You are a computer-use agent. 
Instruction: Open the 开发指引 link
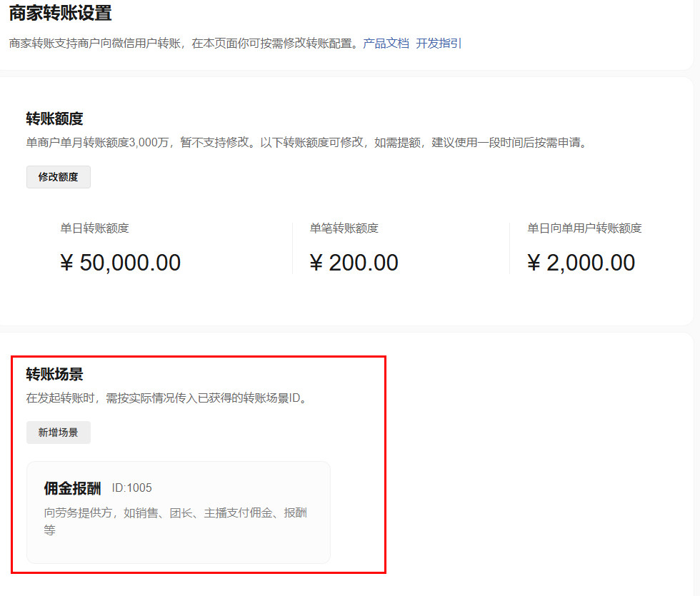(x=439, y=44)
